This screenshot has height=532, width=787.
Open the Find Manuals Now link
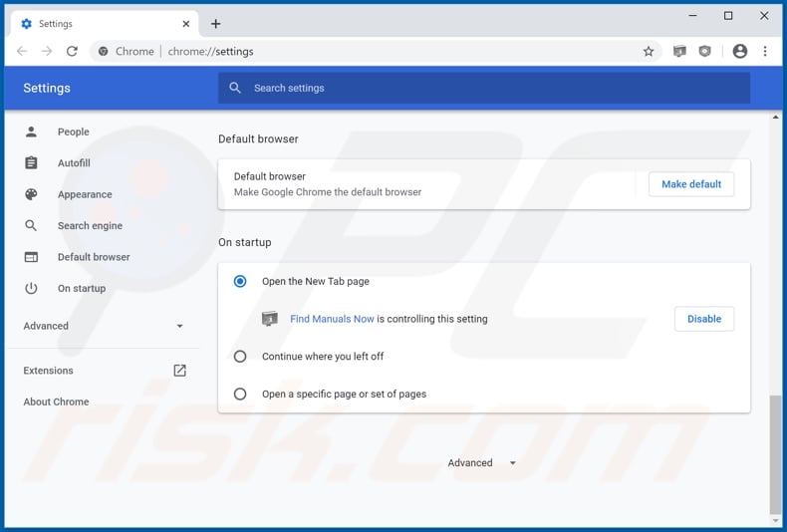pos(332,319)
